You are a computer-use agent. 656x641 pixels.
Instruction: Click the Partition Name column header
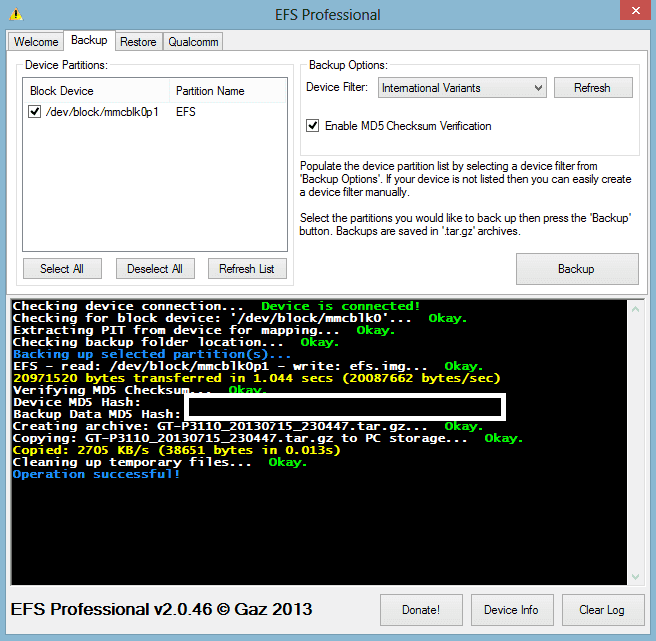[x=228, y=91]
